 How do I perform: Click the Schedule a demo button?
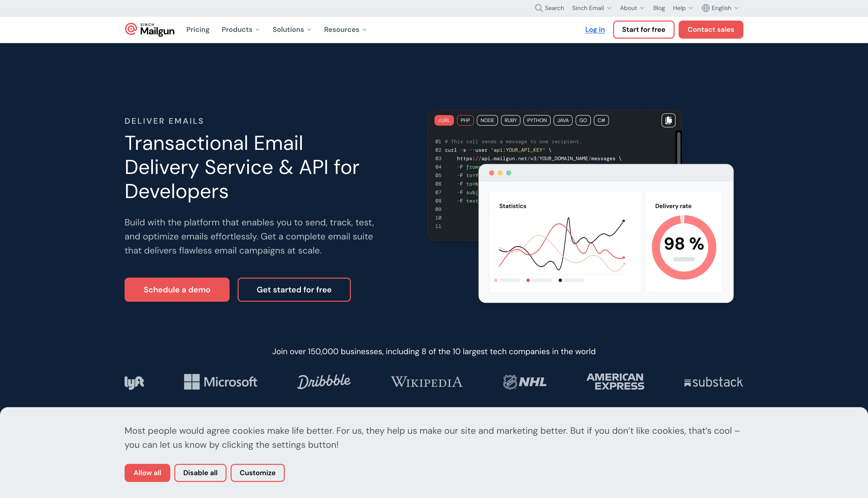pos(177,290)
